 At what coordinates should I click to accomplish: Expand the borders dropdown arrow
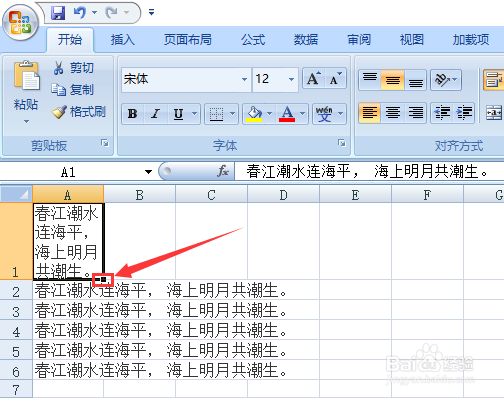(232, 114)
